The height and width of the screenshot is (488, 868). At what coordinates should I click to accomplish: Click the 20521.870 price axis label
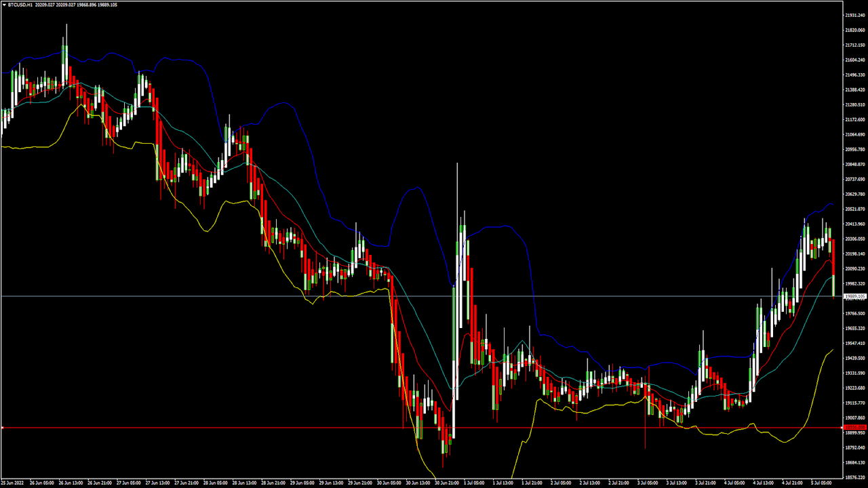click(x=854, y=209)
